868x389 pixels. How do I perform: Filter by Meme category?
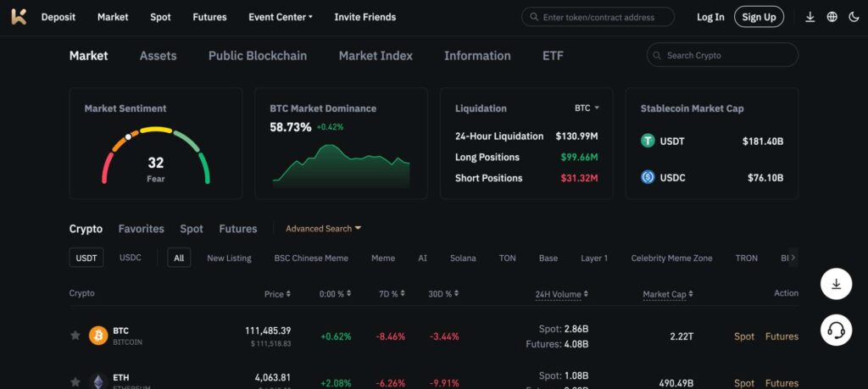[383, 258]
